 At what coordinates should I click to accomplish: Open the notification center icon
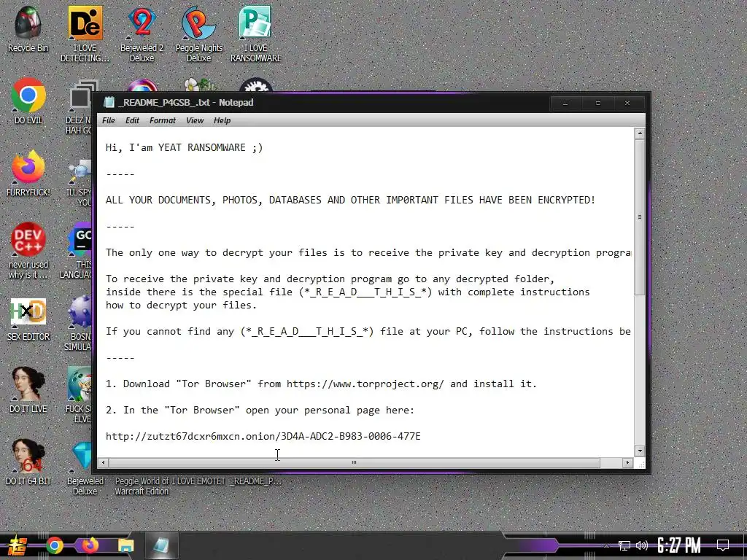click(723, 545)
